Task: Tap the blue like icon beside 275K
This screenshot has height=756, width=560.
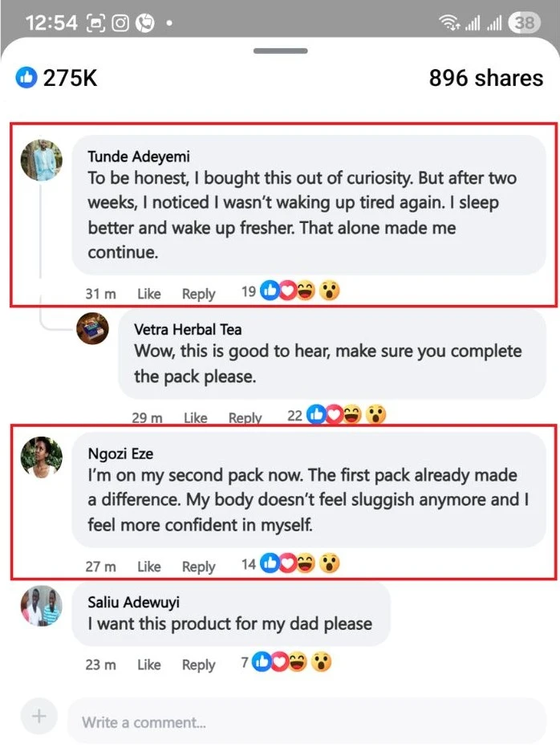Action: click(x=26, y=78)
